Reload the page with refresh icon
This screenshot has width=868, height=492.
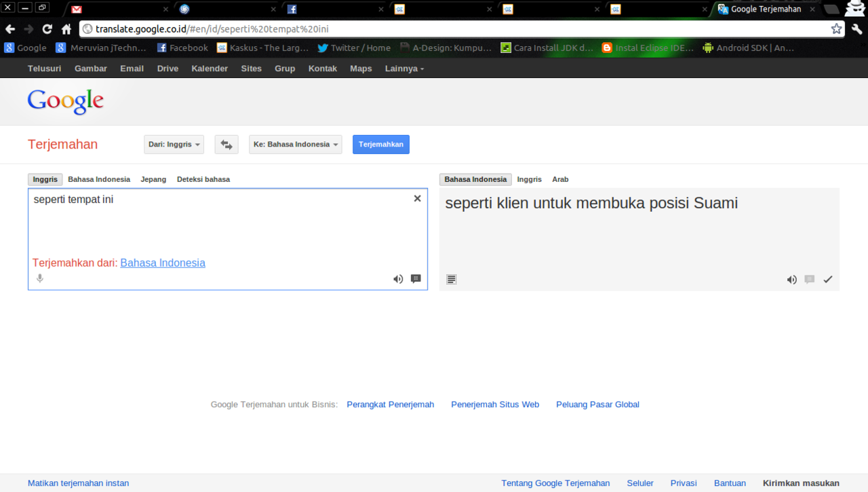click(47, 29)
